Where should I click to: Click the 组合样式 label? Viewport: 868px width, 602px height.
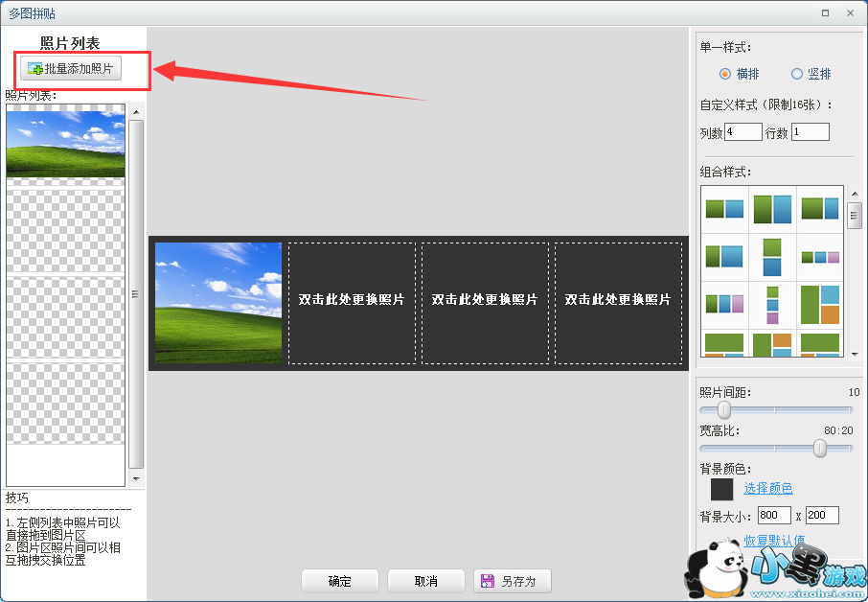click(x=725, y=172)
